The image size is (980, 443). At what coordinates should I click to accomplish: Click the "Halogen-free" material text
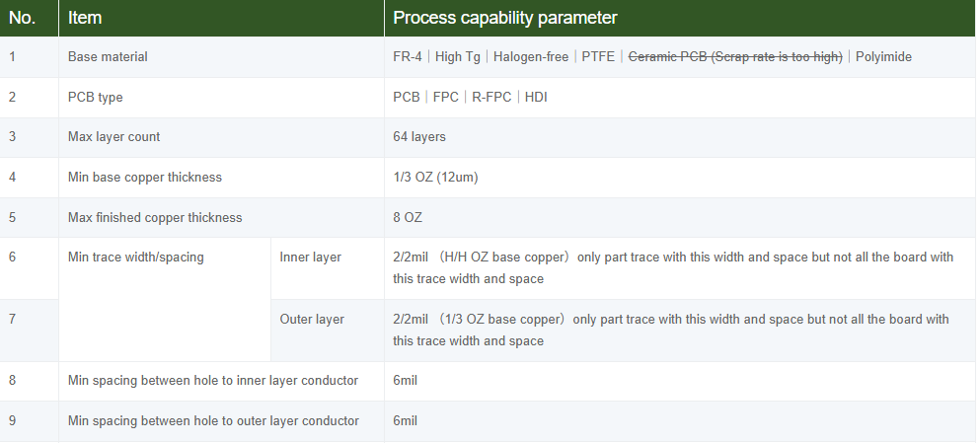click(x=531, y=57)
